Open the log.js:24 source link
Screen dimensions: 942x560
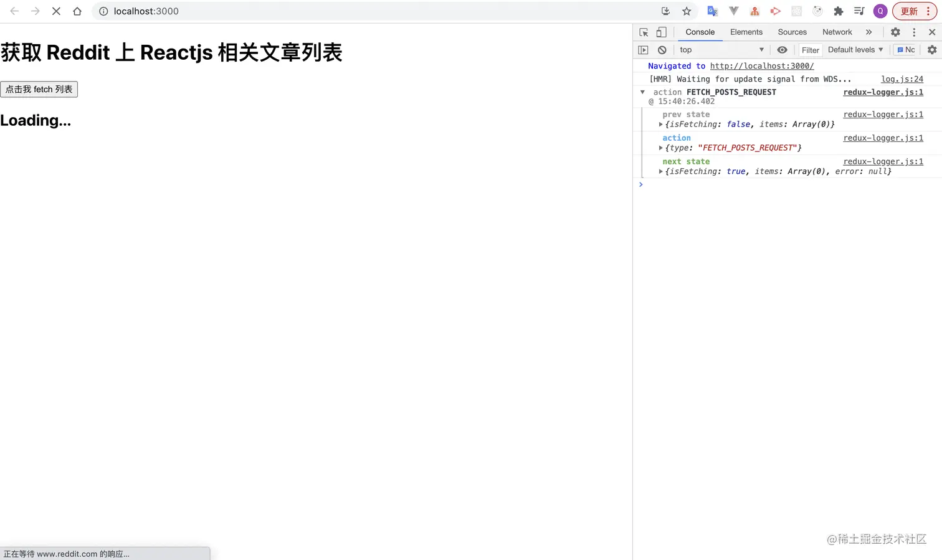(x=902, y=79)
